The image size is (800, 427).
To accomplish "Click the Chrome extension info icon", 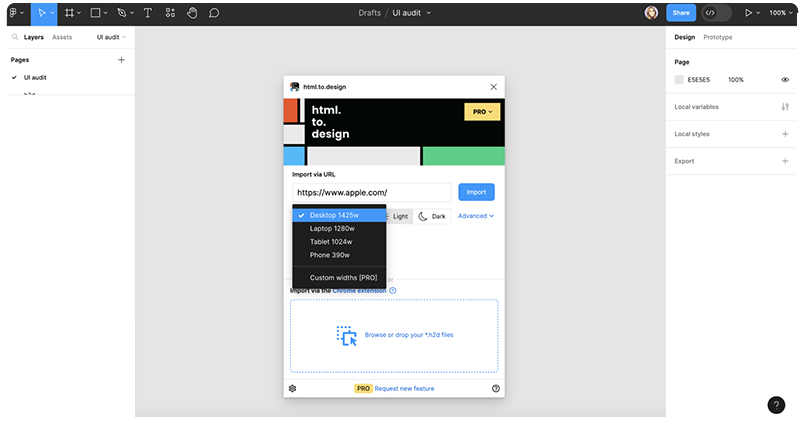I will [x=392, y=290].
